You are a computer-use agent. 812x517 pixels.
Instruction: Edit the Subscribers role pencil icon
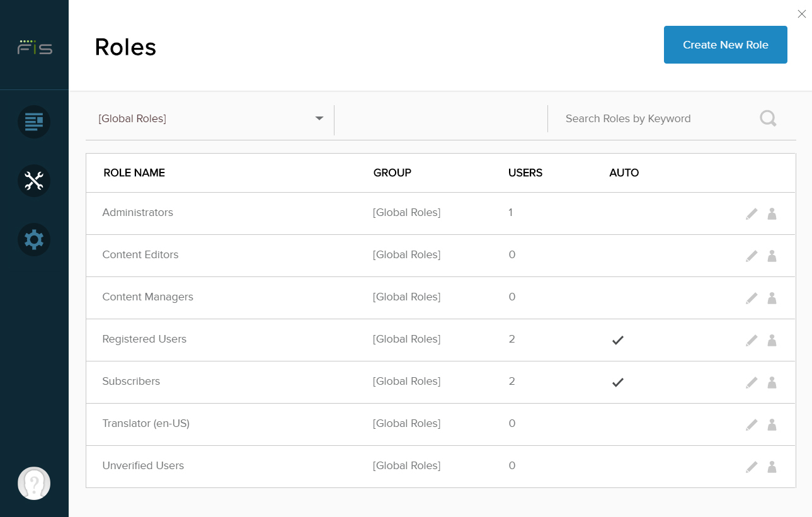[752, 383]
